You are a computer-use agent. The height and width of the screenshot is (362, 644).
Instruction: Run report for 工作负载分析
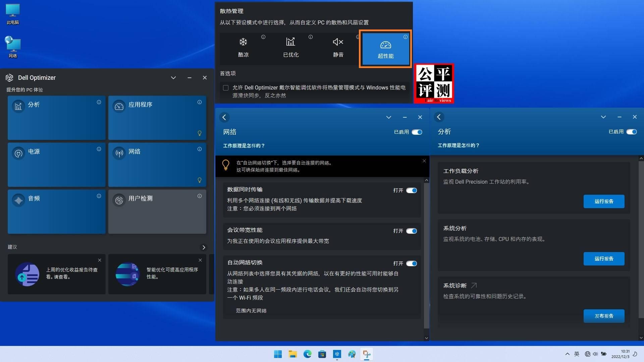(604, 201)
